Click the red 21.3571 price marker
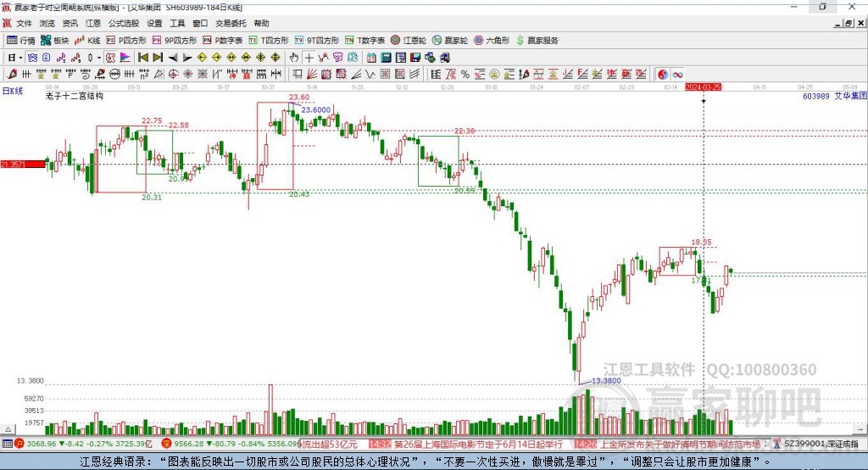868x470 pixels. point(23,164)
